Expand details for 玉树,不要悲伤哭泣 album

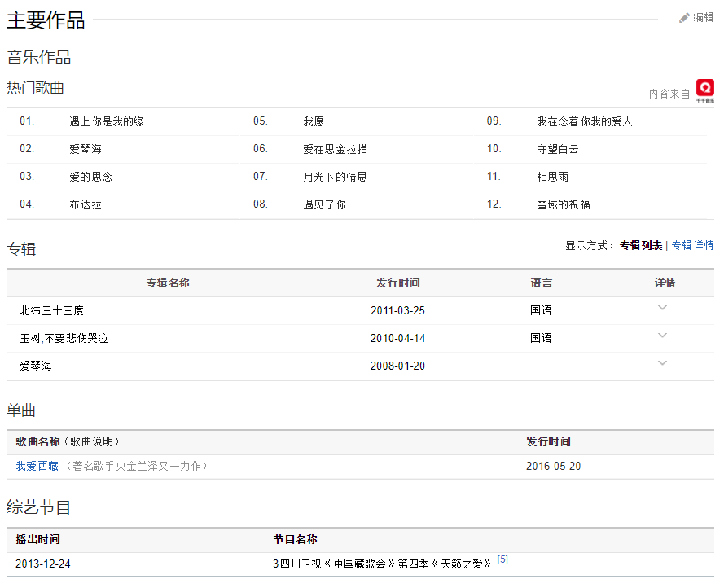click(x=662, y=336)
